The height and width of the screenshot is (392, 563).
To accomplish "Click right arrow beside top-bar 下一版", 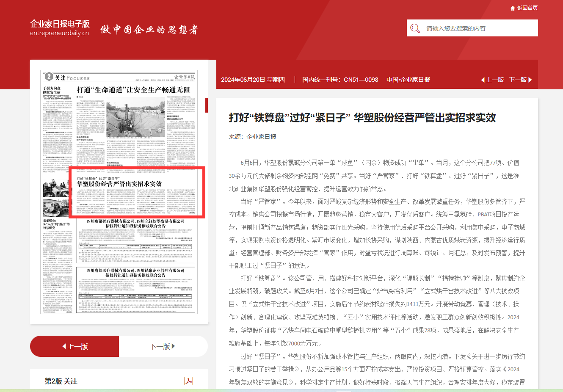I will (x=530, y=80).
